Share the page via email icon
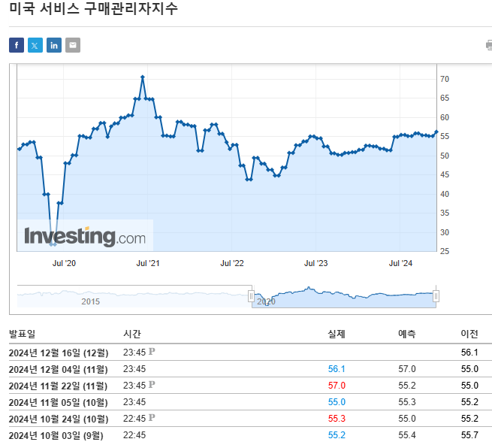Image resolution: width=492 pixels, height=448 pixels. click(73, 45)
